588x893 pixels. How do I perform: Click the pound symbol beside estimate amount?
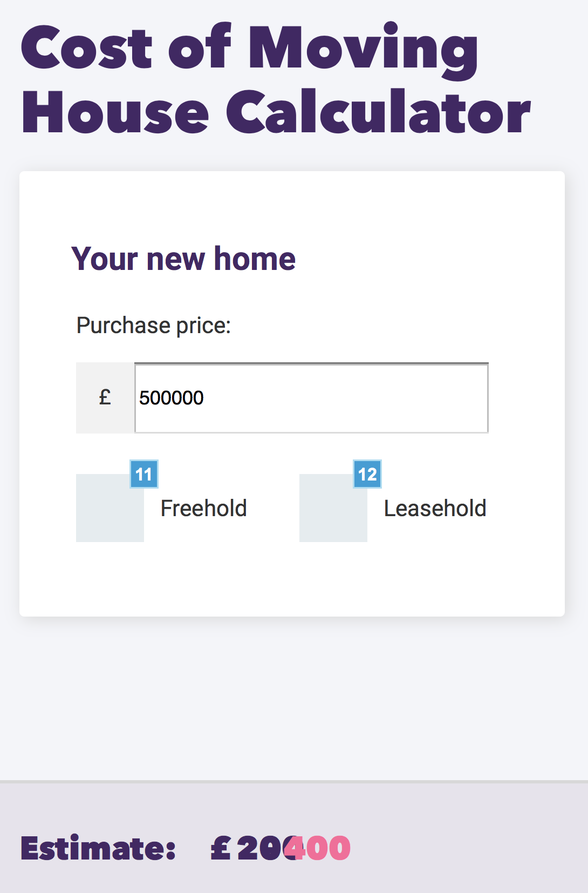click(x=221, y=848)
